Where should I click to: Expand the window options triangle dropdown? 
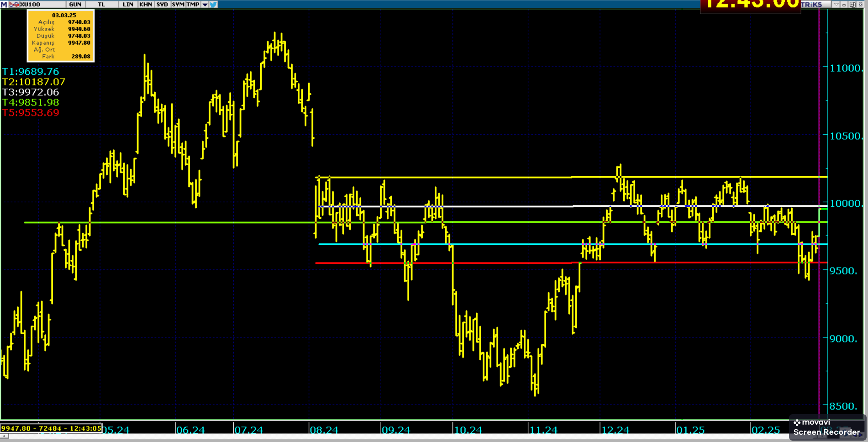point(836,5)
